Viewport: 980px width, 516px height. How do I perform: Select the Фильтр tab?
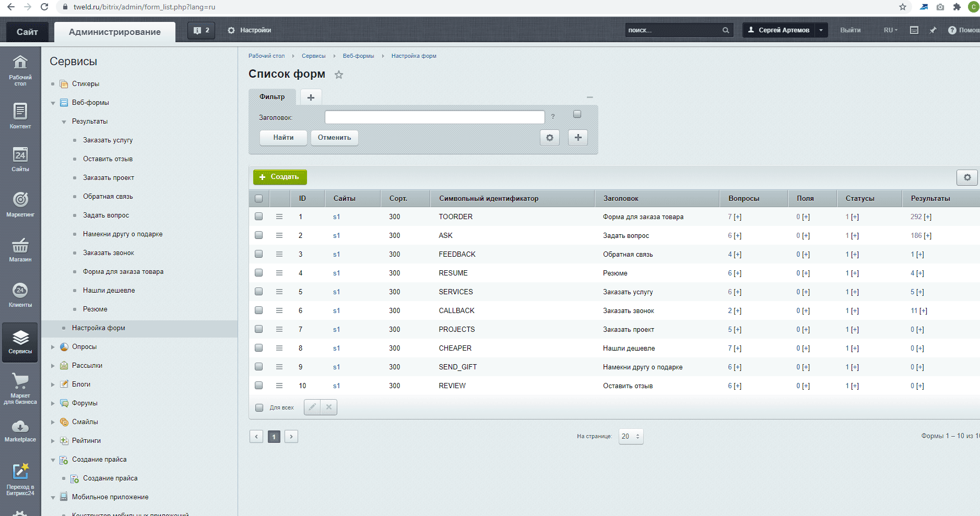[272, 97]
